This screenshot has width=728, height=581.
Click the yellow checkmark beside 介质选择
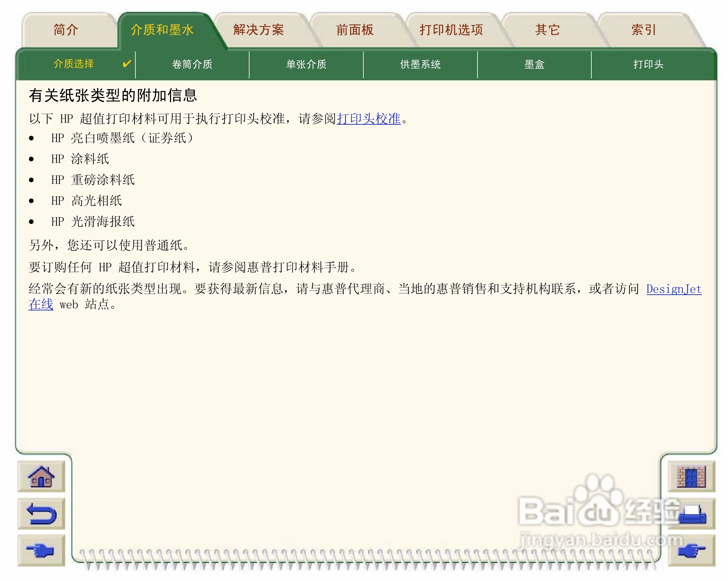(x=127, y=64)
